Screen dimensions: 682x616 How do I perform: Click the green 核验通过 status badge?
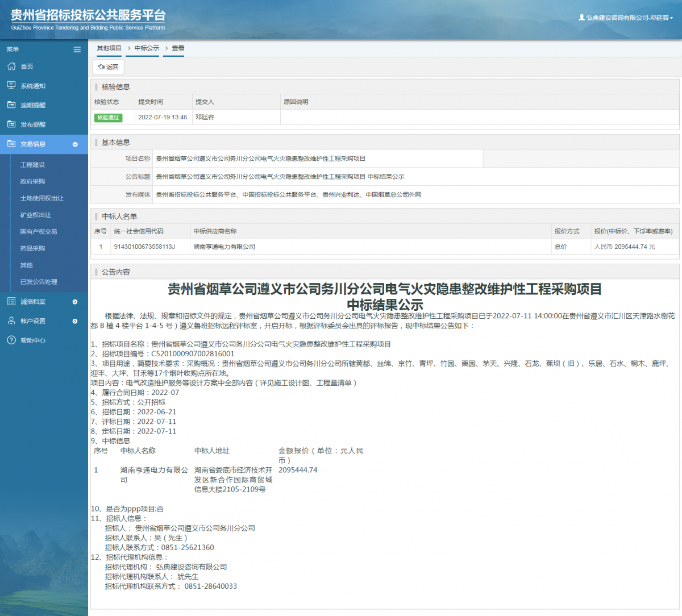(x=108, y=118)
